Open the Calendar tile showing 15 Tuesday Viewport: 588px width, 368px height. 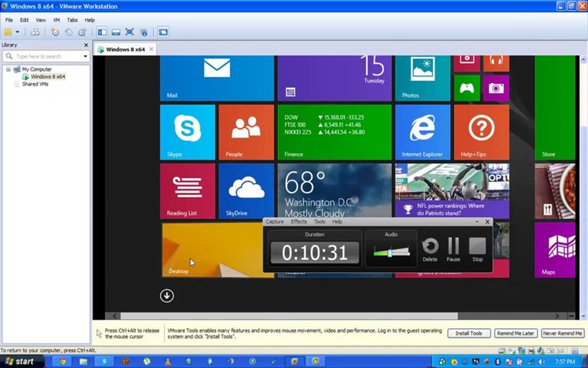[x=334, y=79]
